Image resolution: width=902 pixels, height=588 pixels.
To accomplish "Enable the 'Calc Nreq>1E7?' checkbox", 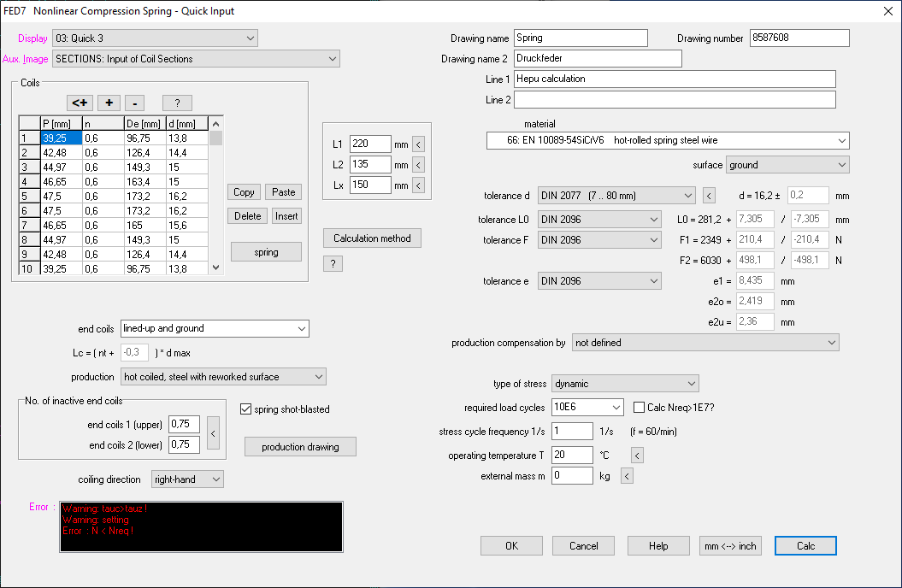I will click(x=639, y=408).
